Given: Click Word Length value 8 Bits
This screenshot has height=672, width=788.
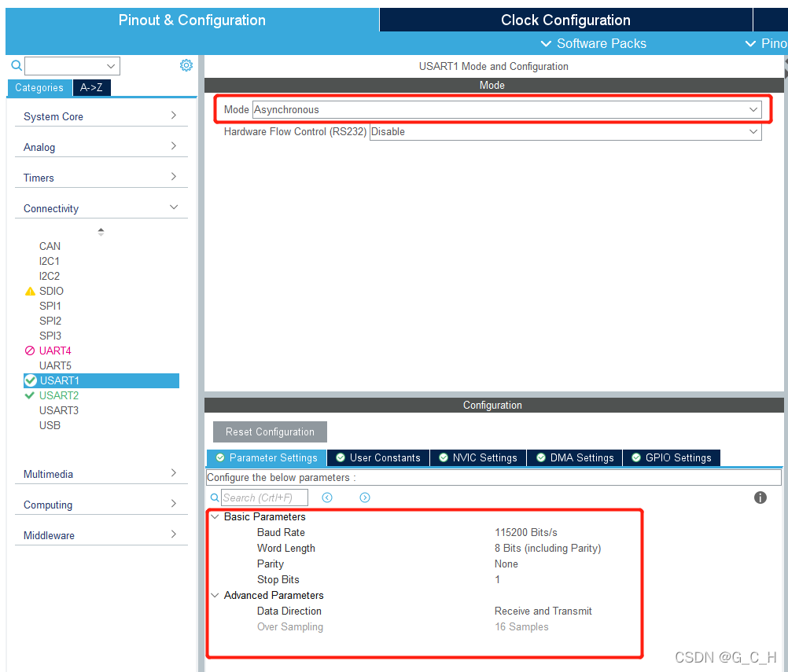Looking at the screenshot, I should [547, 548].
